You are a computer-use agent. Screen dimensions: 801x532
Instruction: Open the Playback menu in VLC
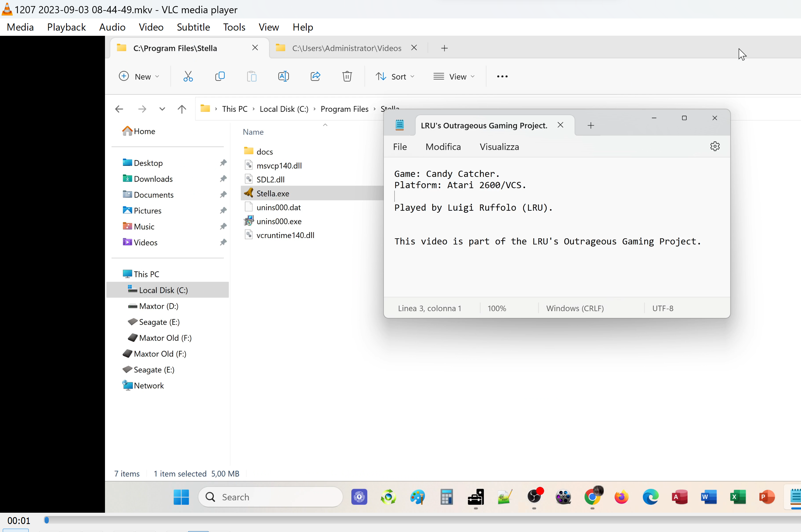pos(66,27)
